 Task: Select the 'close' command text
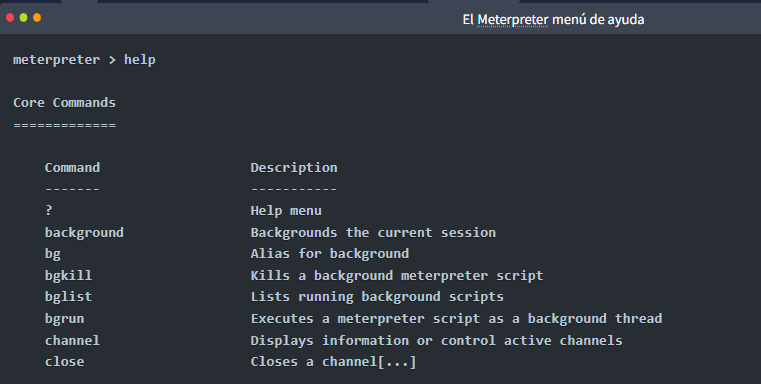pos(65,362)
